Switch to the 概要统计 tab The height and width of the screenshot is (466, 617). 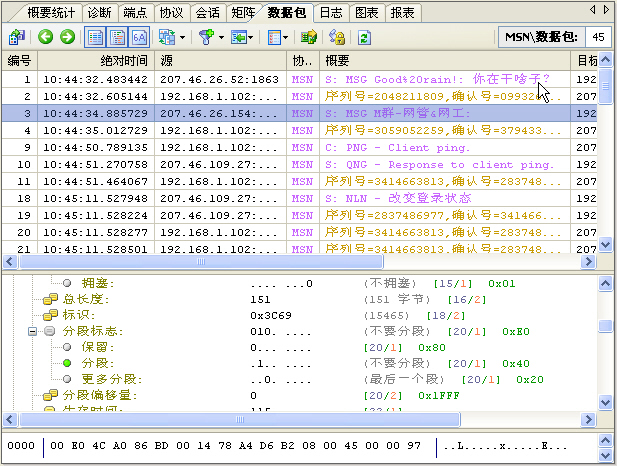(x=51, y=12)
